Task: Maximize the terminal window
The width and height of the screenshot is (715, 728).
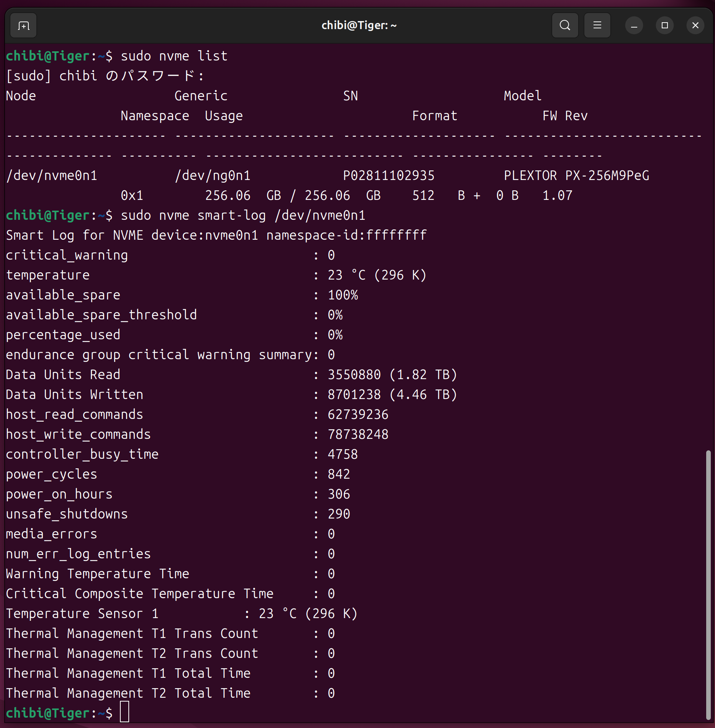Action: 664,26
